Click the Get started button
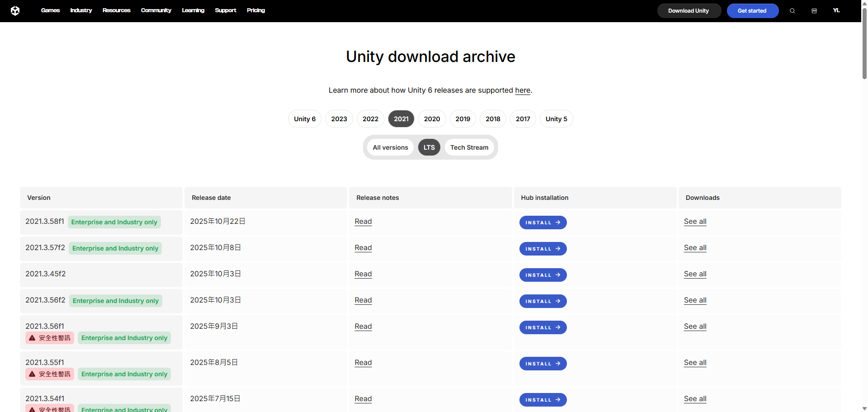Screen dimensions: 868x412 click(752, 11)
